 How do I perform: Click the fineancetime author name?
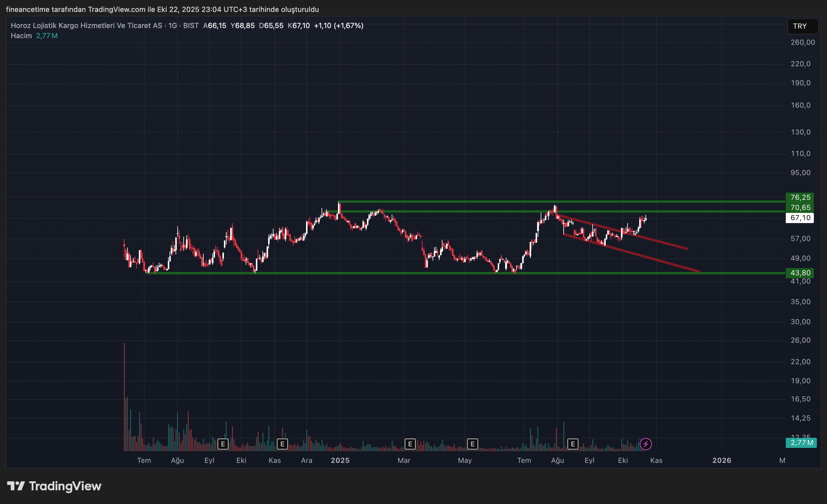tap(27, 10)
